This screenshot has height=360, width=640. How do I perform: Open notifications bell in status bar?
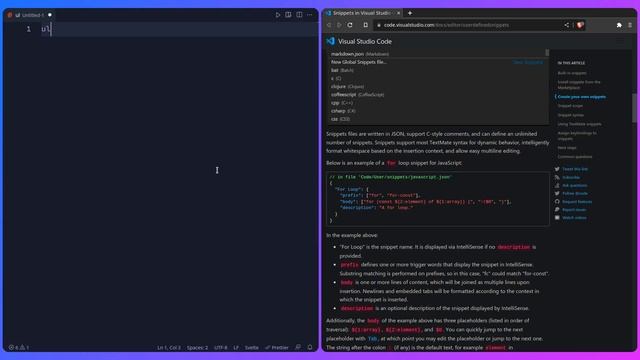[310, 347]
